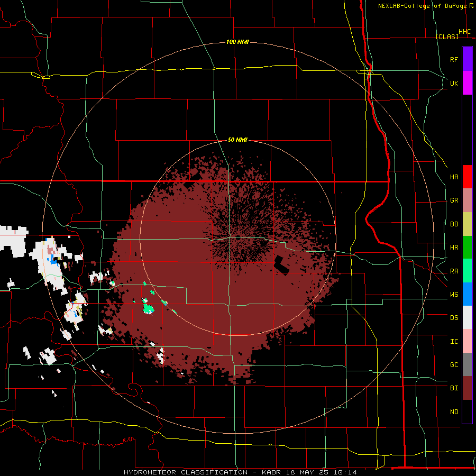Click the [CLAS] units label
476x476 pixels.
pyautogui.click(x=447, y=36)
